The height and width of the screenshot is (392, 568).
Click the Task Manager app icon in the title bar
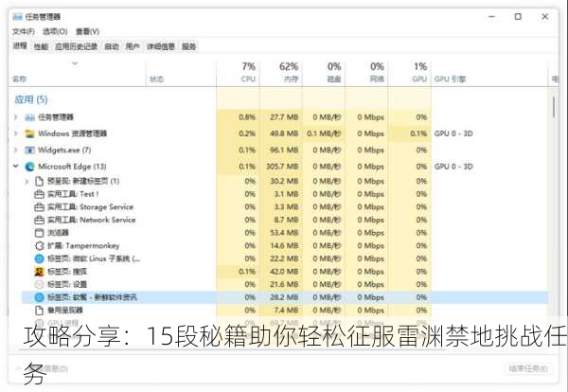tap(17, 17)
